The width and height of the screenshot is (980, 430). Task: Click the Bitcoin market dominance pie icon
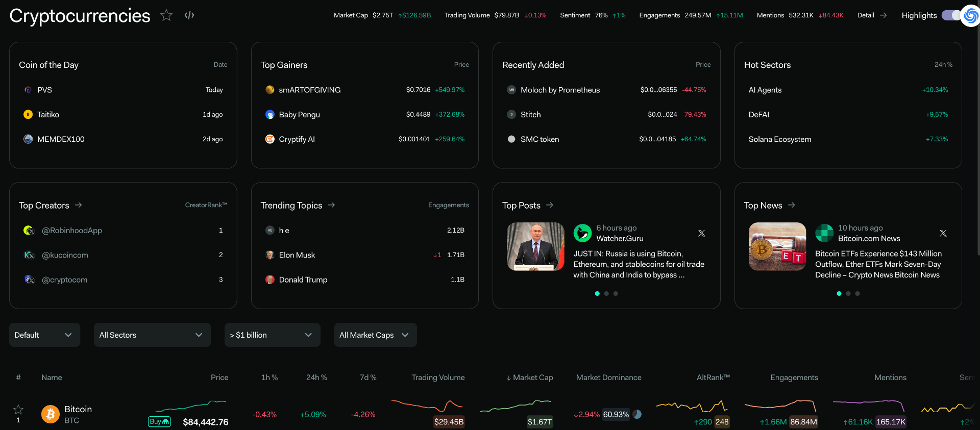click(637, 414)
